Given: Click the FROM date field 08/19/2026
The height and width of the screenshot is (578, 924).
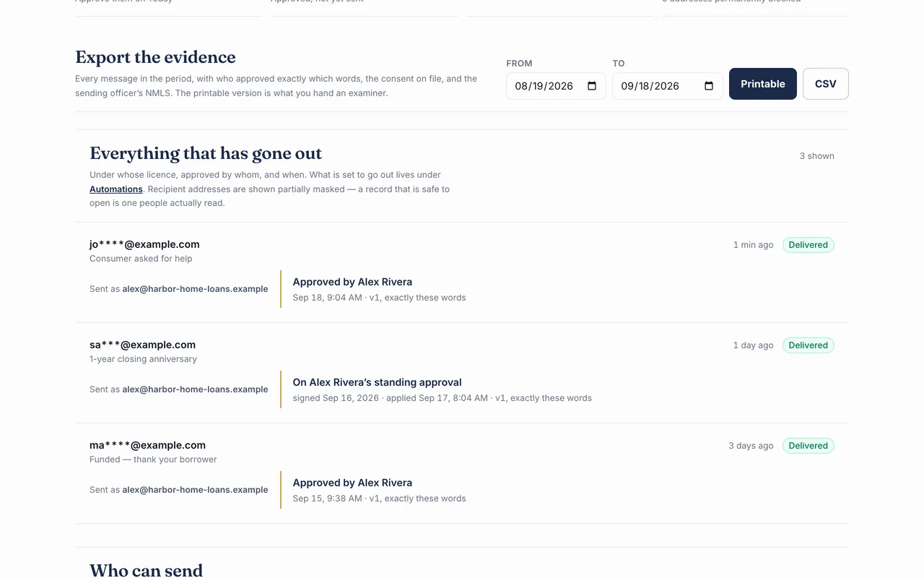Looking at the screenshot, I should tap(556, 86).
